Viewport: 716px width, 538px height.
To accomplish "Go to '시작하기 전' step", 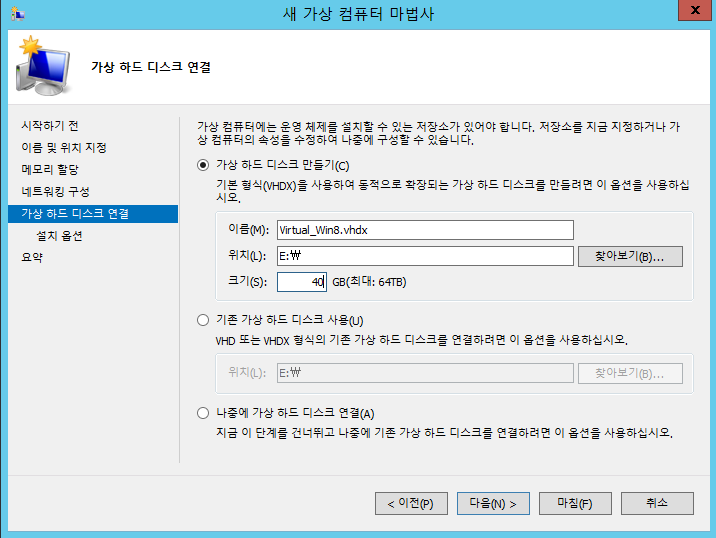I will point(50,126).
